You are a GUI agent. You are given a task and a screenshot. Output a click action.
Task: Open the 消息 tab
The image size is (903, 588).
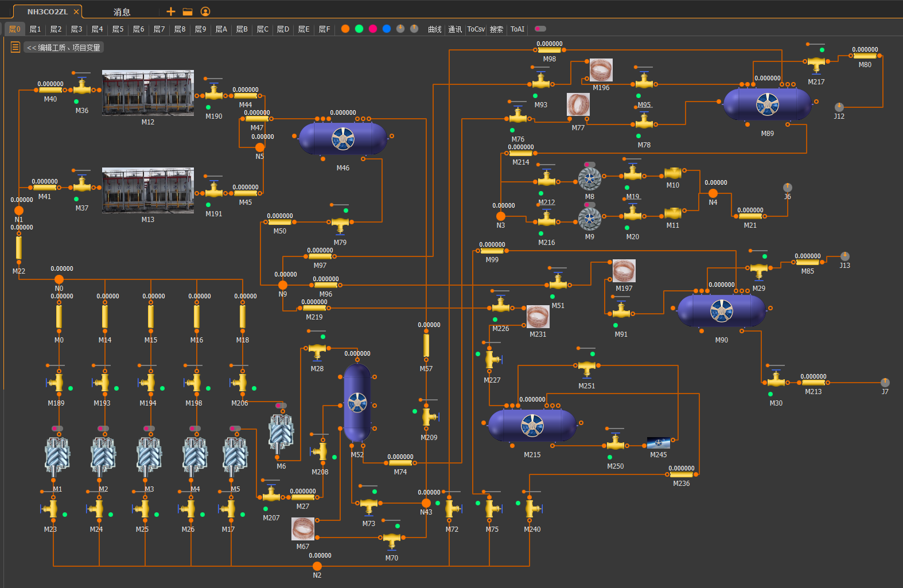click(122, 12)
